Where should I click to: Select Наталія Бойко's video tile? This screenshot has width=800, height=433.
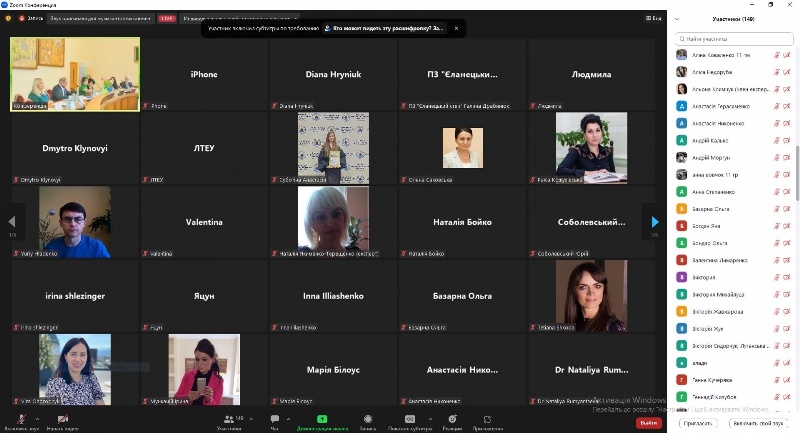point(462,222)
